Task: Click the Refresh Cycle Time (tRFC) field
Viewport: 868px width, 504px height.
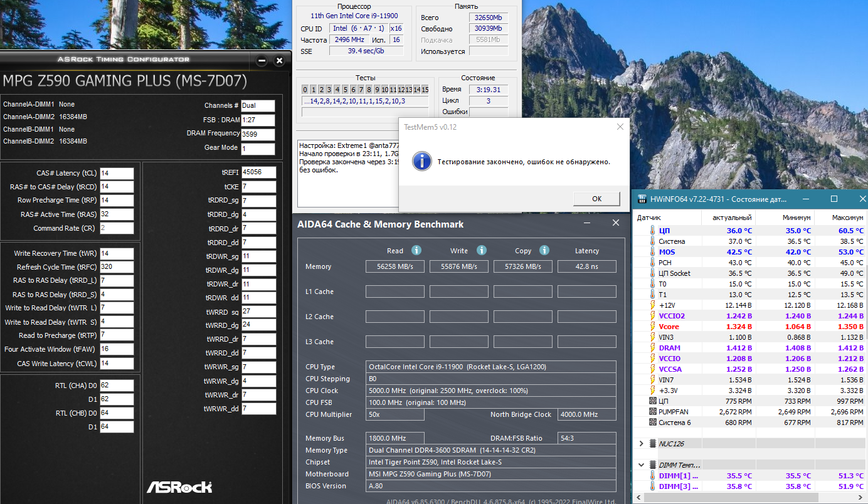Action: point(117,267)
